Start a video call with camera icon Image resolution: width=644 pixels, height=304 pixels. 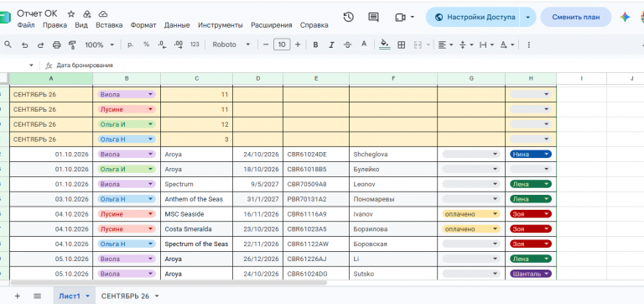click(400, 18)
